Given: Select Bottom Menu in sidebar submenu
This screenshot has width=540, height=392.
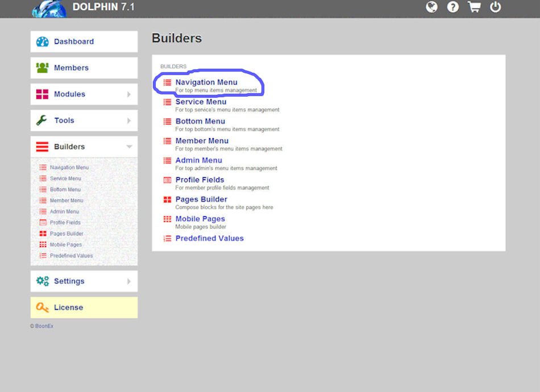Looking at the screenshot, I should (65, 189).
